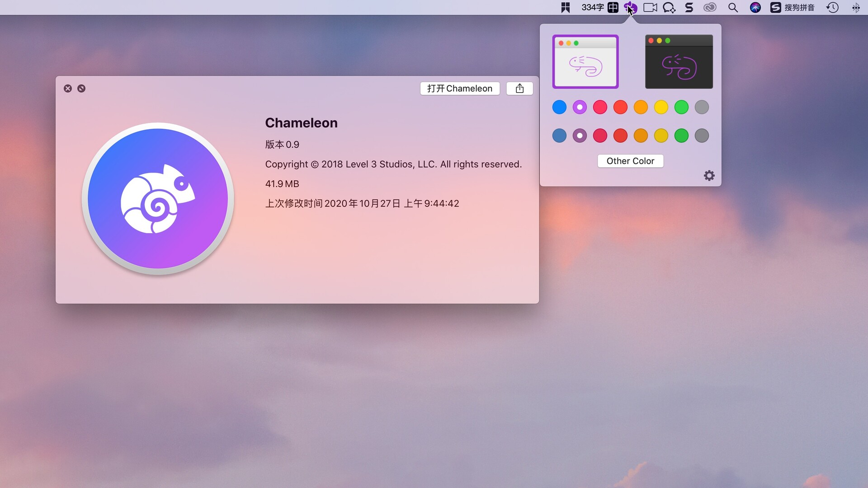The image size is (868, 488).
Task: Open the Creative Cloud menu bar icon
Action: coord(710,8)
